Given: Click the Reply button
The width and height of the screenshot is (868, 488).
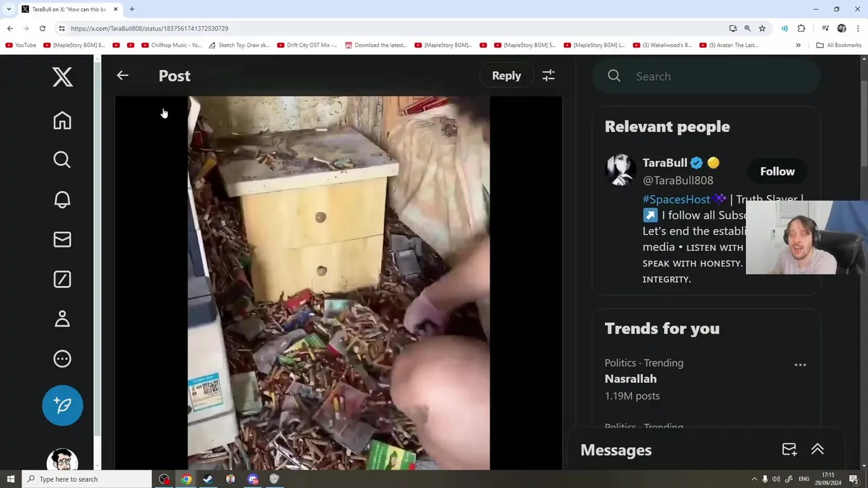Looking at the screenshot, I should (507, 76).
